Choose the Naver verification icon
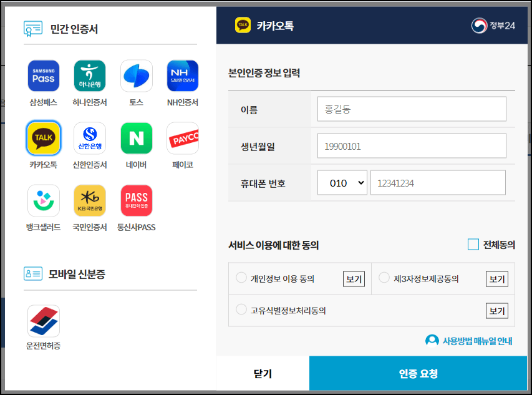532x395 pixels. point(136,138)
